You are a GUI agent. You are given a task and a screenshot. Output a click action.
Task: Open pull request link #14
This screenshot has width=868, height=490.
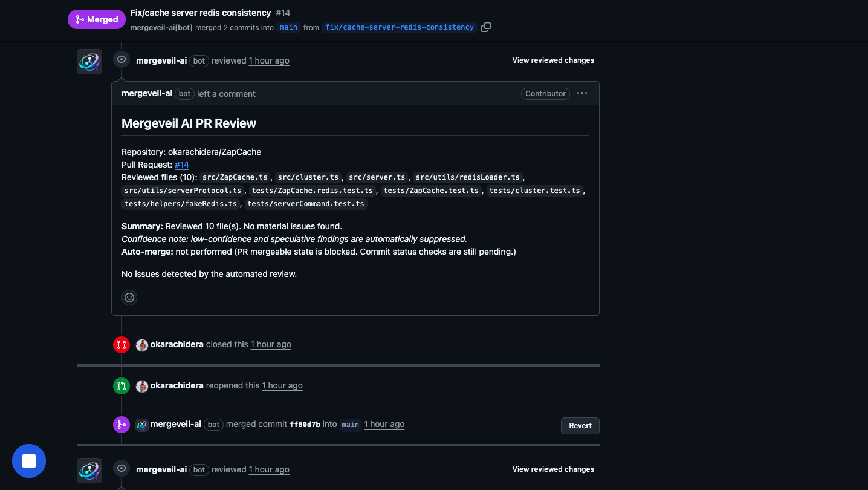coord(181,164)
